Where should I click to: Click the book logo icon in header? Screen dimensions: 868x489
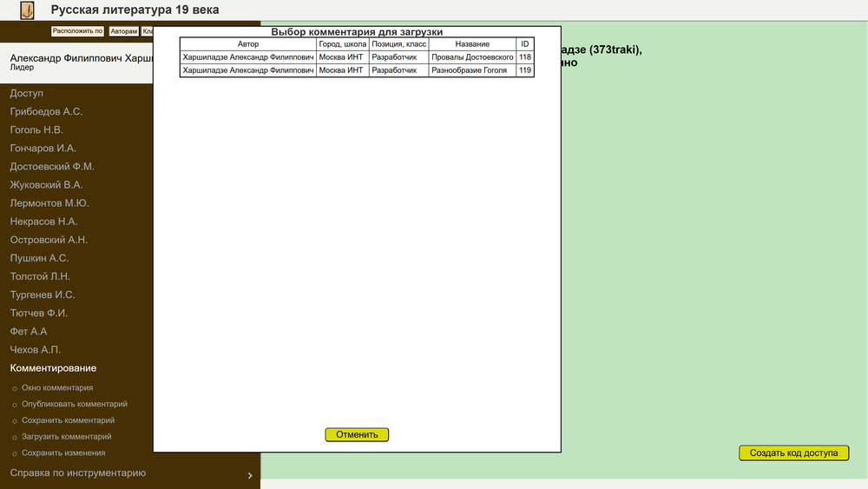pyautogui.click(x=28, y=10)
